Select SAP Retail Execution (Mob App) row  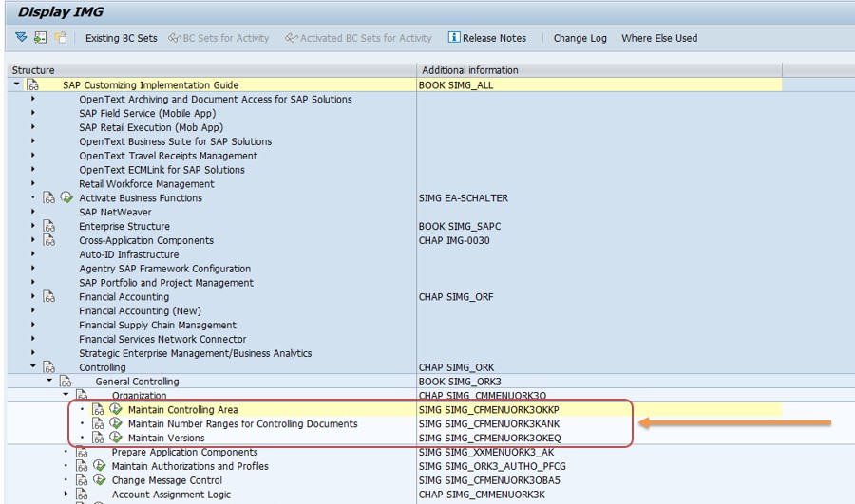(x=151, y=127)
